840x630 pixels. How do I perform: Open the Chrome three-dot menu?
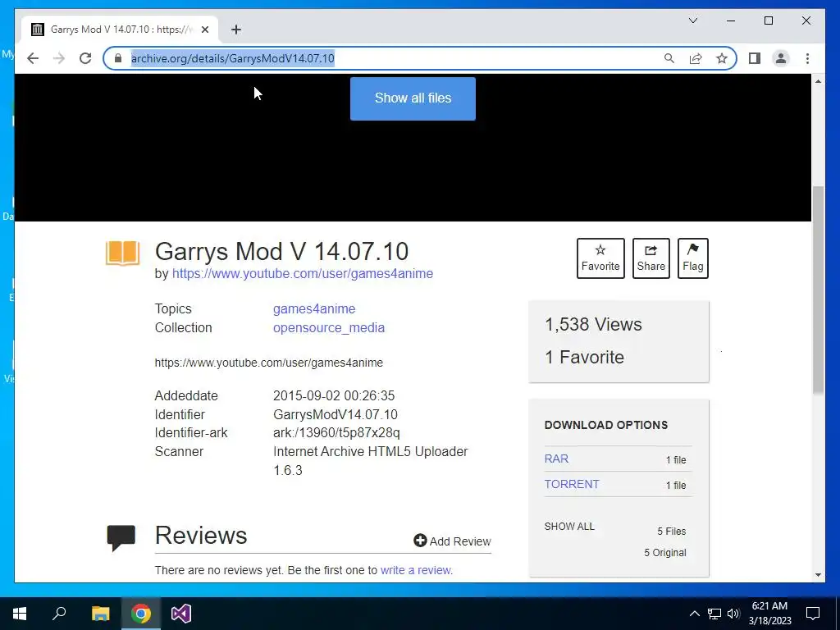tap(807, 58)
